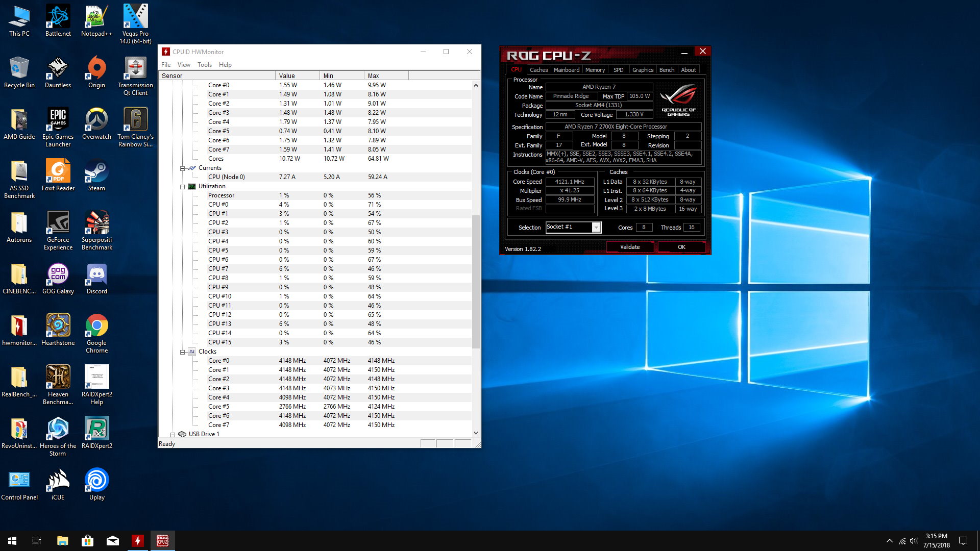This screenshot has height=551, width=980.
Task: Launch Google Chrome desktop icon
Action: (x=96, y=333)
